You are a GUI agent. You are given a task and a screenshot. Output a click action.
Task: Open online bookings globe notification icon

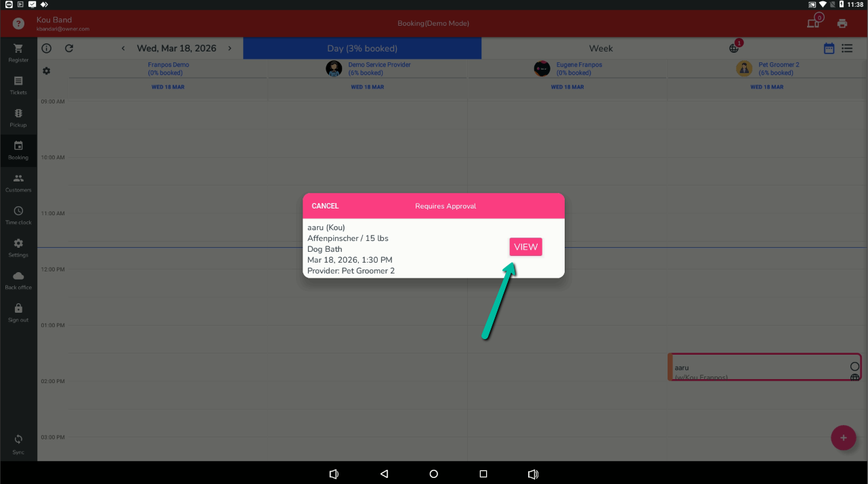[x=734, y=48]
